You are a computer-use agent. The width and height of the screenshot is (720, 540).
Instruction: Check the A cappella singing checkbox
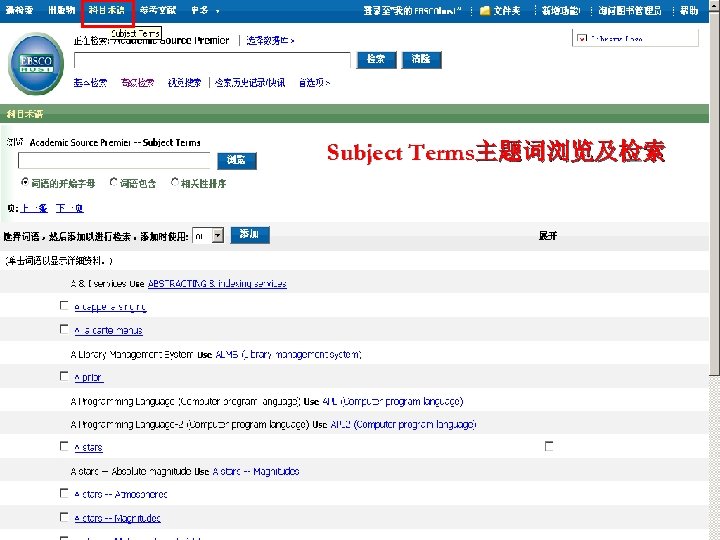click(64, 306)
